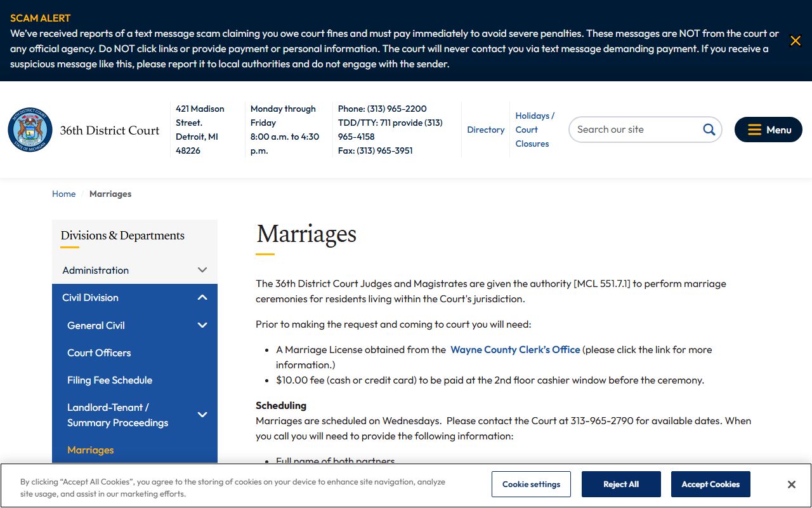Click the 36th District Court title text
The height and width of the screenshot is (508, 812).
click(110, 130)
